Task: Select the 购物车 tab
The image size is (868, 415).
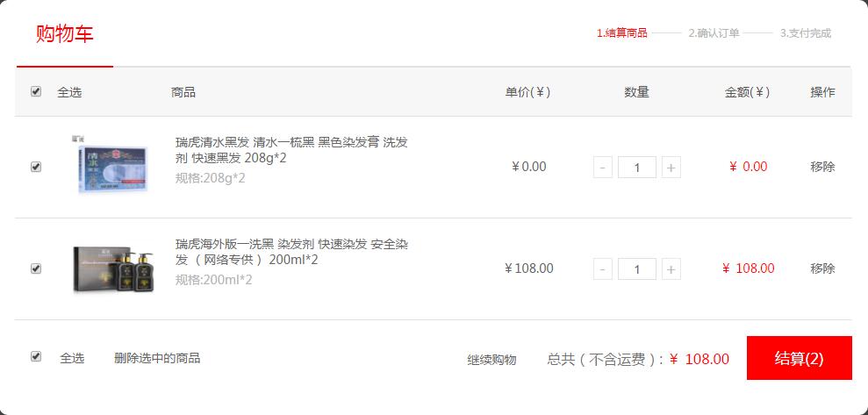Action: [65, 34]
